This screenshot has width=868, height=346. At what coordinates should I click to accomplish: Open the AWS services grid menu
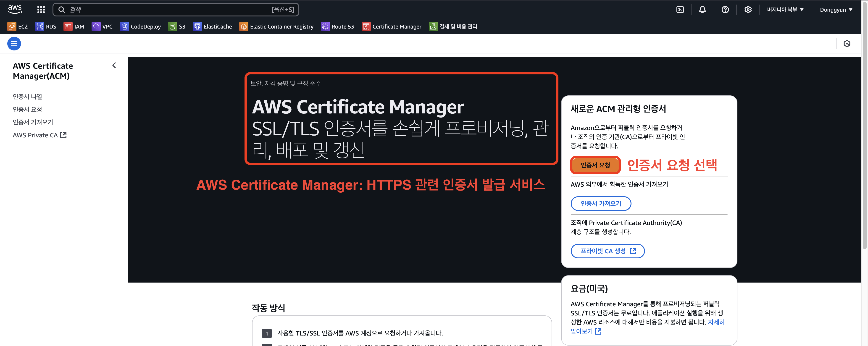(41, 9)
